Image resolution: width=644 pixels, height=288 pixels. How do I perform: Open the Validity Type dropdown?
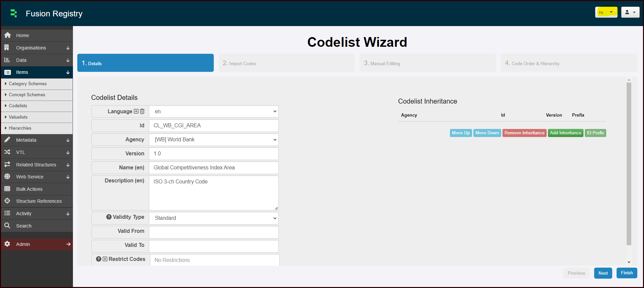(x=214, y=218)
